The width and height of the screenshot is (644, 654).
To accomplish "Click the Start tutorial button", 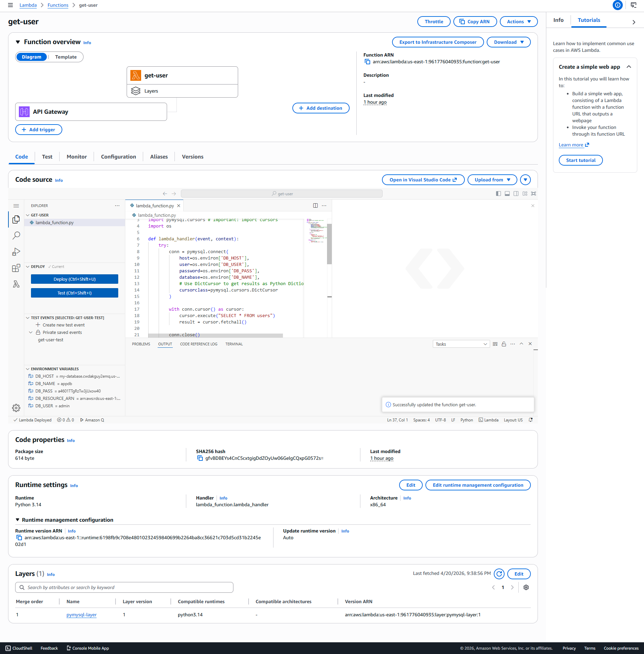I will pyautogui.click(x=580, y=160).
